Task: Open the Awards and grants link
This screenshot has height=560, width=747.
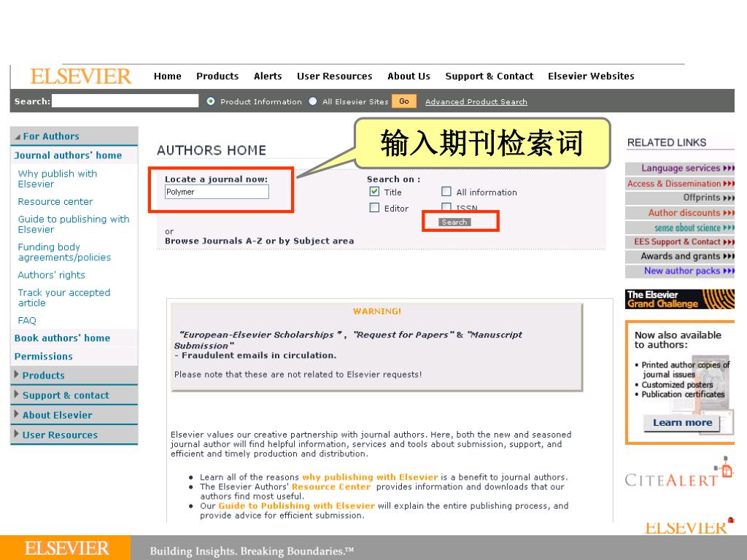Action: pos(681,256)
